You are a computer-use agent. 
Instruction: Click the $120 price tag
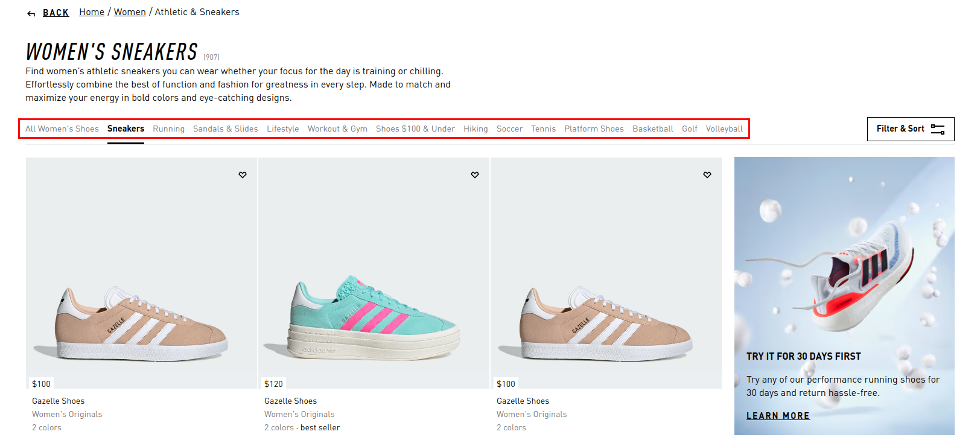tap(273, 384)
